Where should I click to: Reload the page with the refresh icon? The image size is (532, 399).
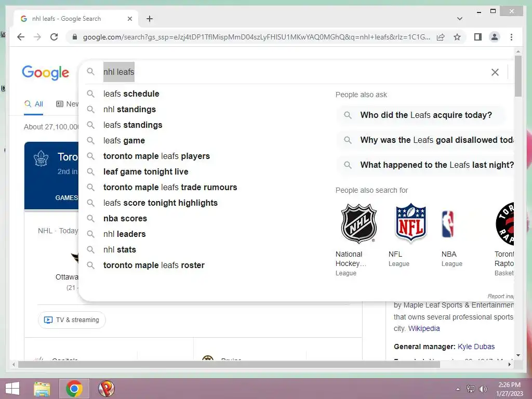(54, 37)
